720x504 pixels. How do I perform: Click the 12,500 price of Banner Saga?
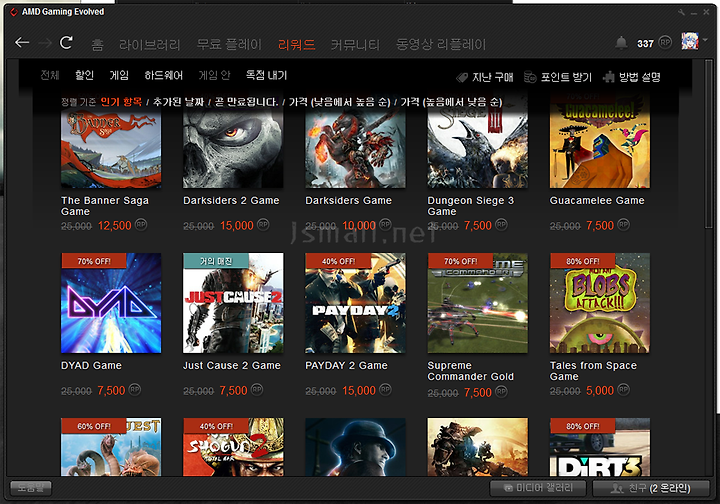pos(114,225)
